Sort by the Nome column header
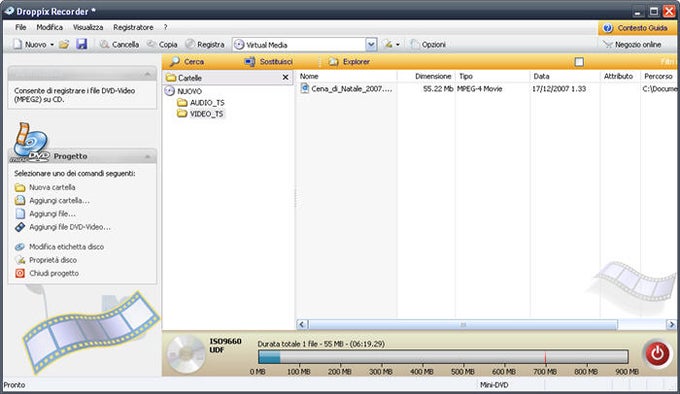This screenshot has height=394, width=680. pyautogui.click(x=347, y=76)
